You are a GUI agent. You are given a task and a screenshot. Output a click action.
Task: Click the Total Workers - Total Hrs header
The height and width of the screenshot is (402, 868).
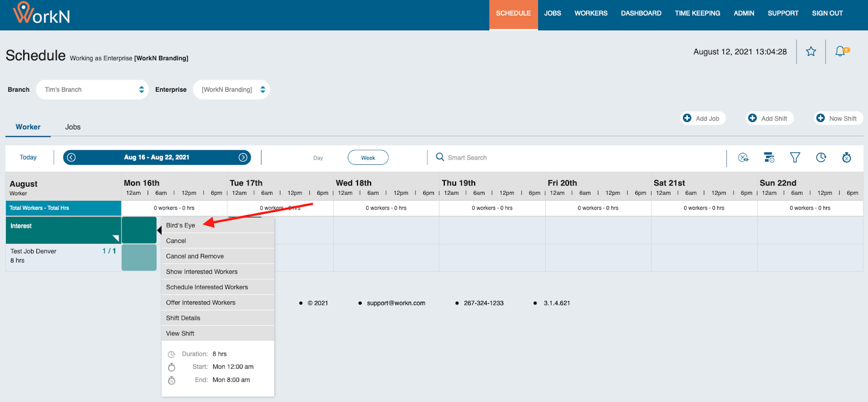pos(63,208)
